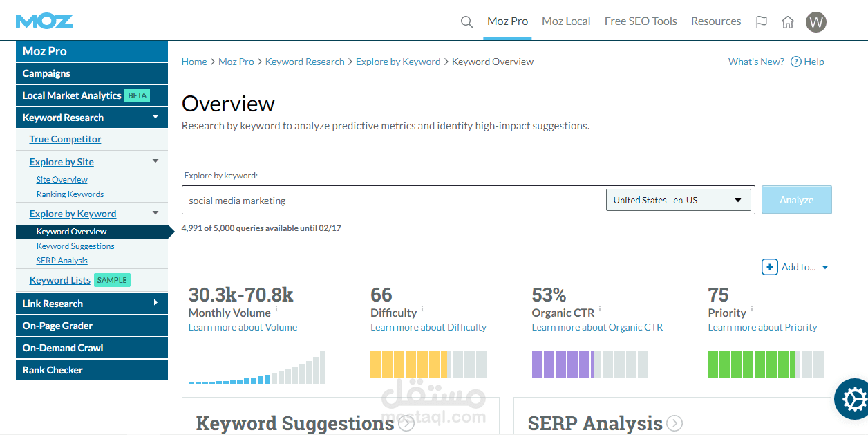Screen dimensions: 868x435
Task: Click the Keyword Suggestions heading
Action: (295, 423)
